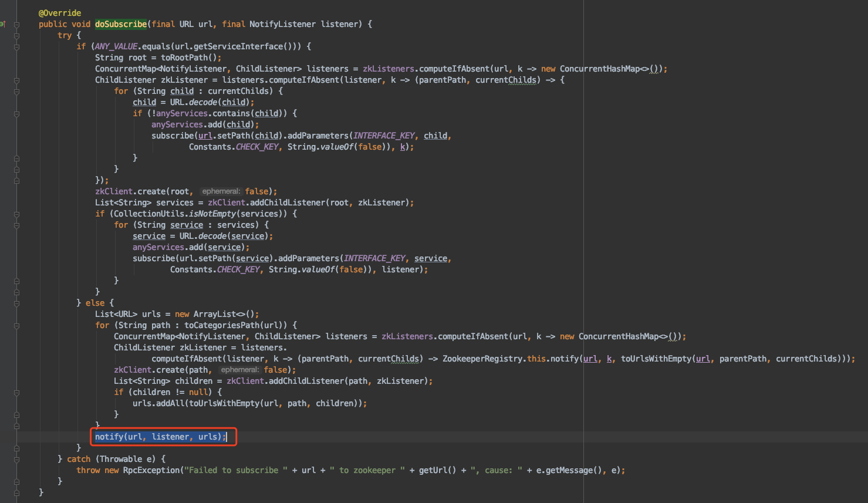Click ZookeeperRegistry.this.notify call
This screenshot has height=503, width=868.
pyautogui.click(x=511, y=359)
